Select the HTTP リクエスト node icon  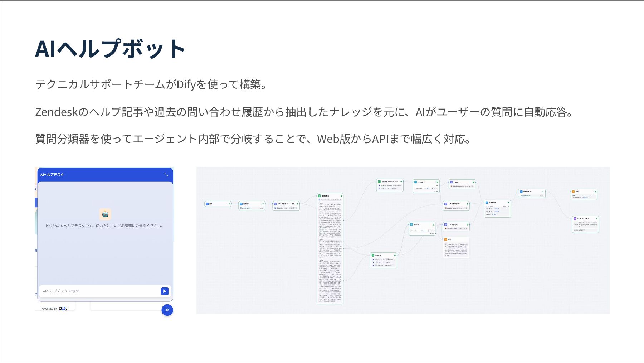pos(575,218)
